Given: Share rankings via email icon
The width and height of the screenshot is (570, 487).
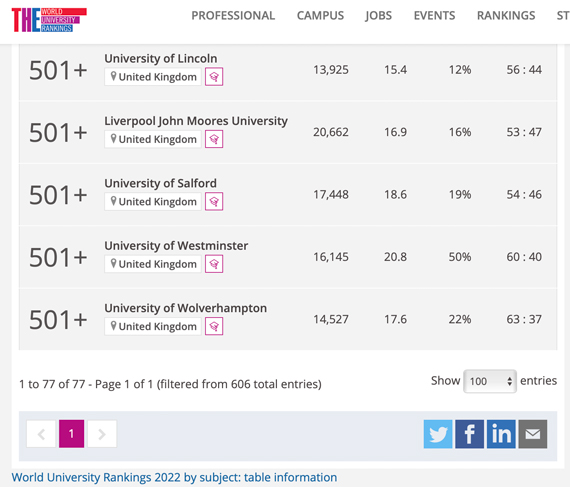Looking at the screenshot, I should [533, 434].
